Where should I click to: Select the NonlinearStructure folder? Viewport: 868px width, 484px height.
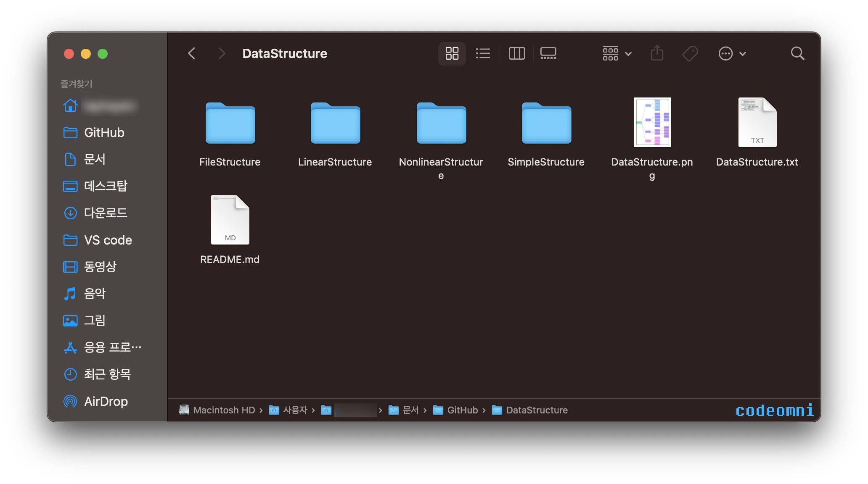(x=441, y=124)
